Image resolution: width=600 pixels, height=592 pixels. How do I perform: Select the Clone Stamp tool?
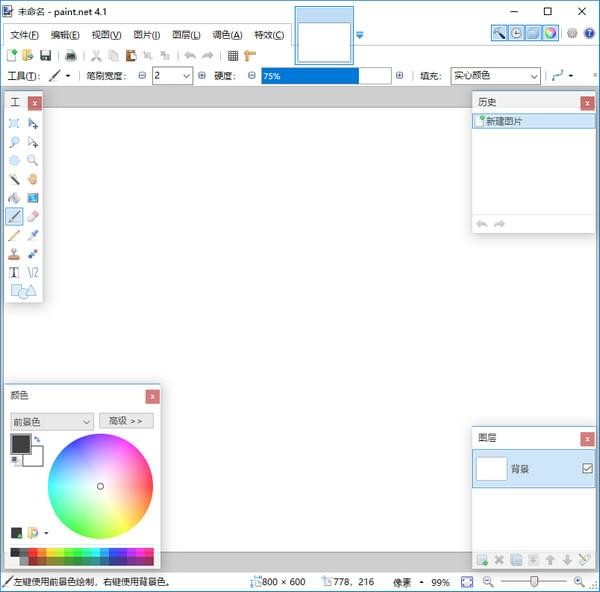click(x=14, y=254)
